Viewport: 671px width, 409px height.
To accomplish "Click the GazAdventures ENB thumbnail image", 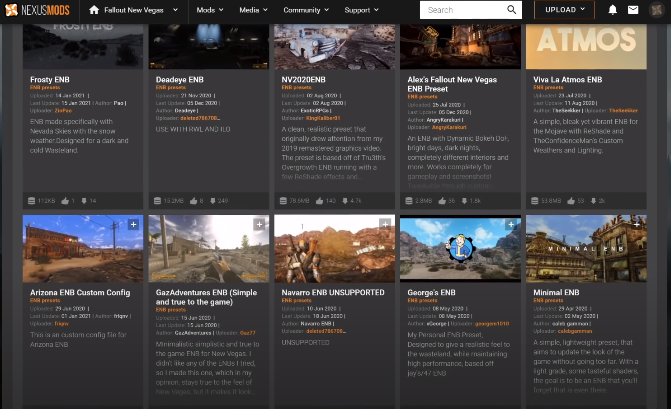I will (x=209, y=249).
